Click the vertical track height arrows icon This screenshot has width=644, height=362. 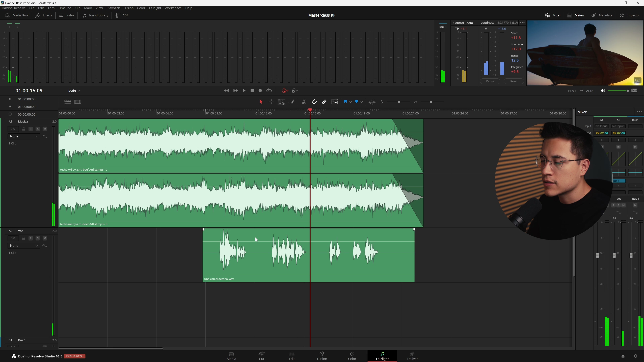(x=382, y=102)
